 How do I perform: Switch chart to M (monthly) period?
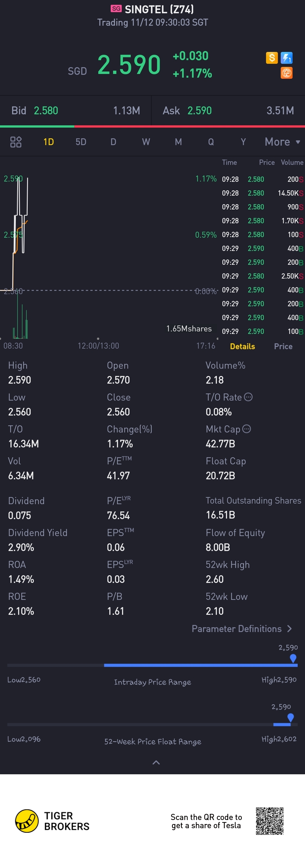(x=178, y=142)
